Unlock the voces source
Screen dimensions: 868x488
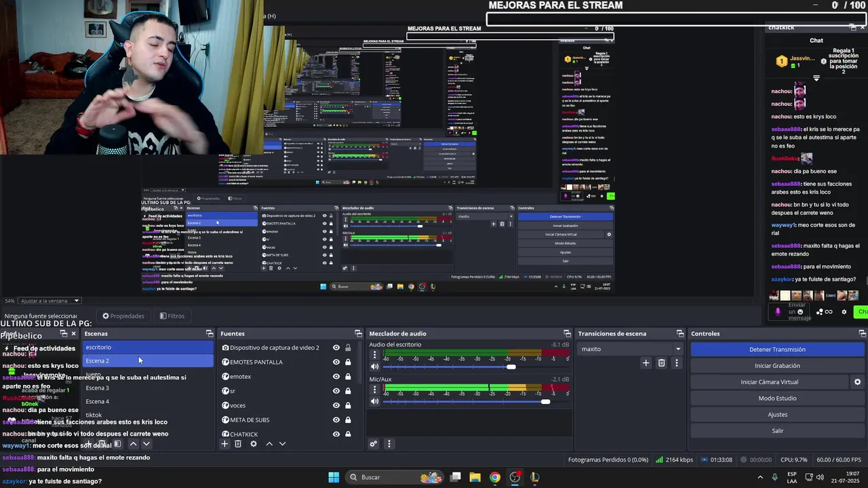[x=348, y=405]
